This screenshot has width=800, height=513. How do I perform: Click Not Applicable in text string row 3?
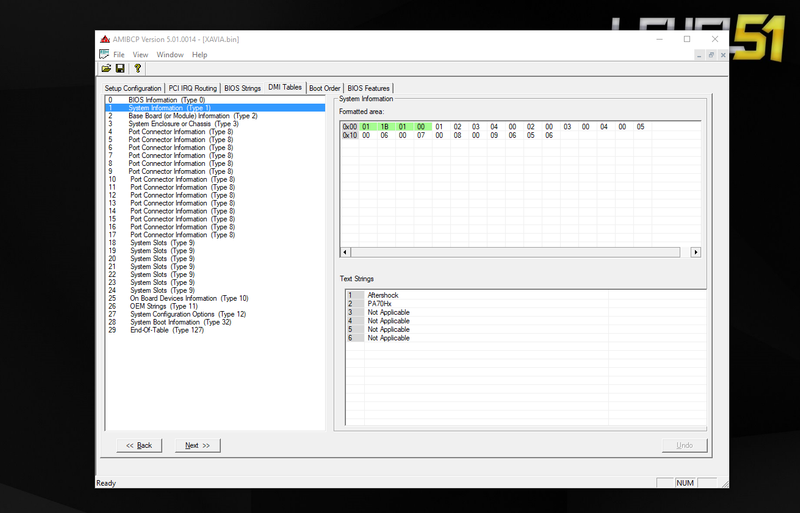coord(388,312)
